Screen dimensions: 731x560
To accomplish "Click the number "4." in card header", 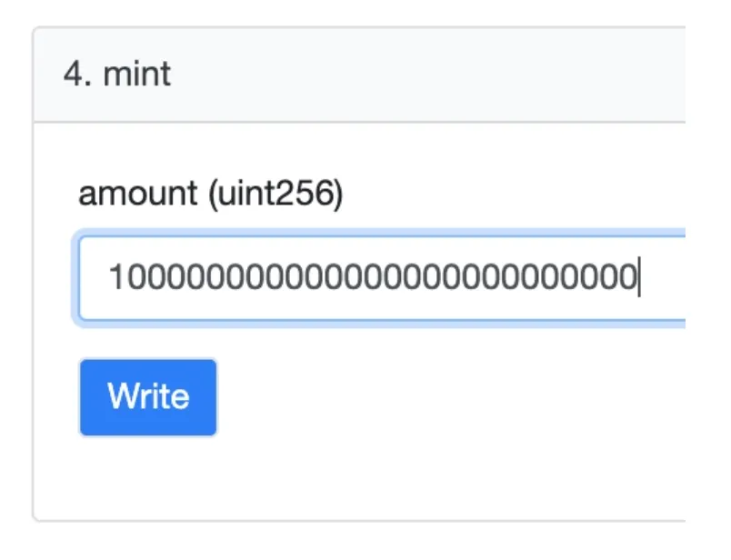I will tap(77, 75).
